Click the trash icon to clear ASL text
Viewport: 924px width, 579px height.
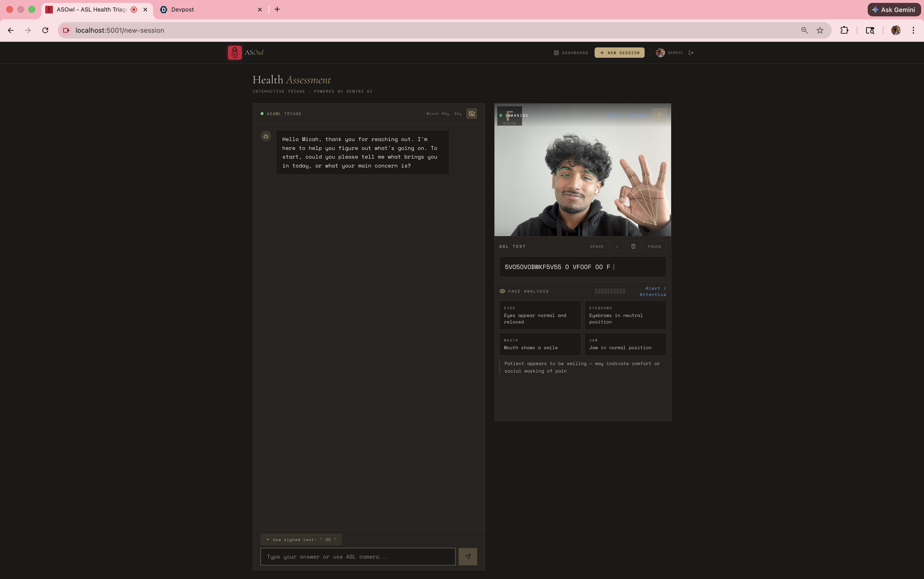(633, 247)
